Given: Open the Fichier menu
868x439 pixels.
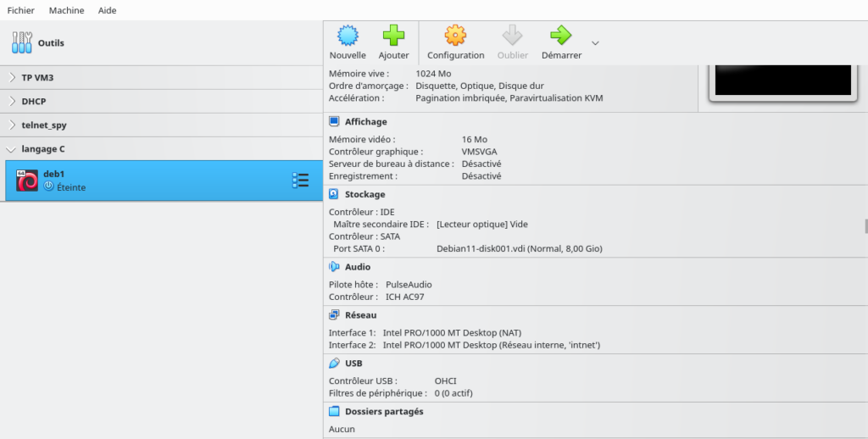Looking at the screenshot, I should [x=20, y=10].
